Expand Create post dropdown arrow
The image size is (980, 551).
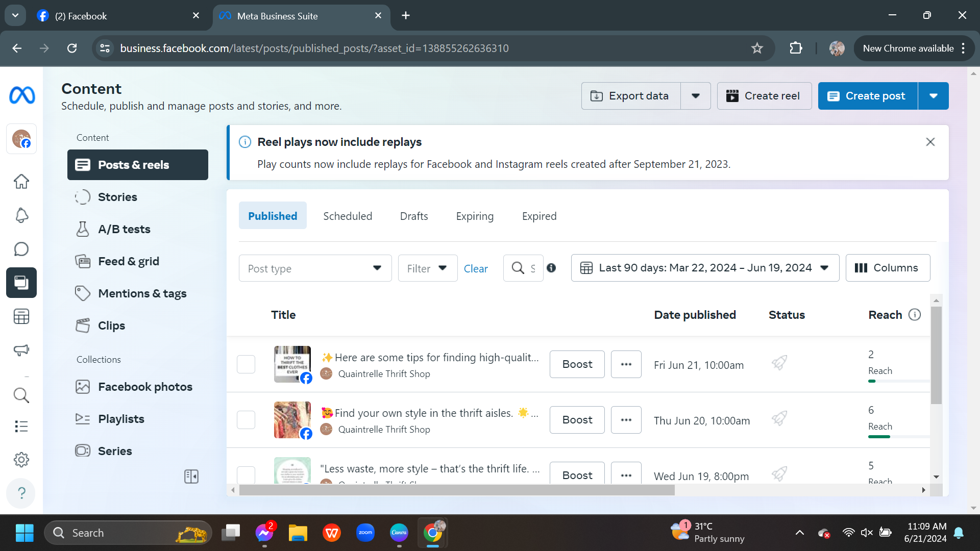(933, 96)
